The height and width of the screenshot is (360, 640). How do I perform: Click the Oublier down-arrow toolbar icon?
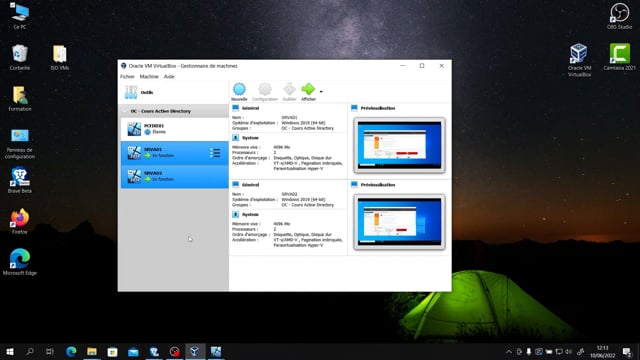pos(289,91)
